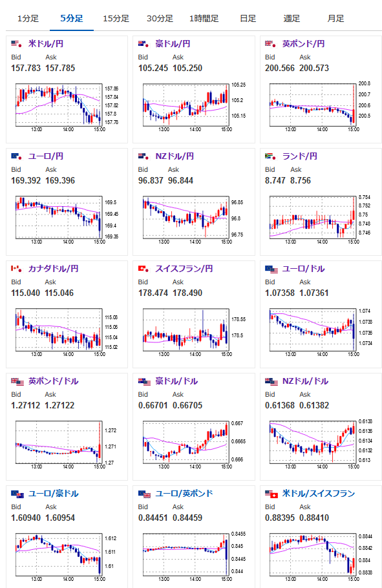Open the NZドル/円 pair link
The image size is (382, 588).
click(x=175, y=156)
